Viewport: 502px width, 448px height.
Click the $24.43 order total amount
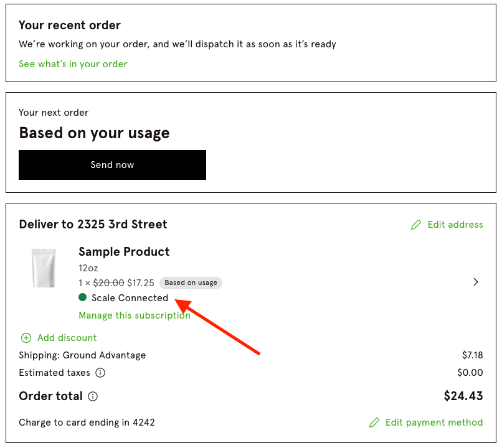pos(463,396)
